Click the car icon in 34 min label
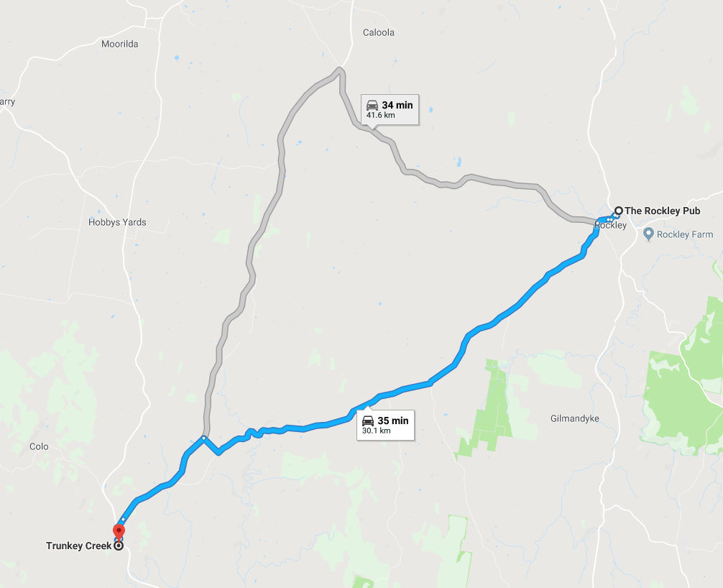 372,105
